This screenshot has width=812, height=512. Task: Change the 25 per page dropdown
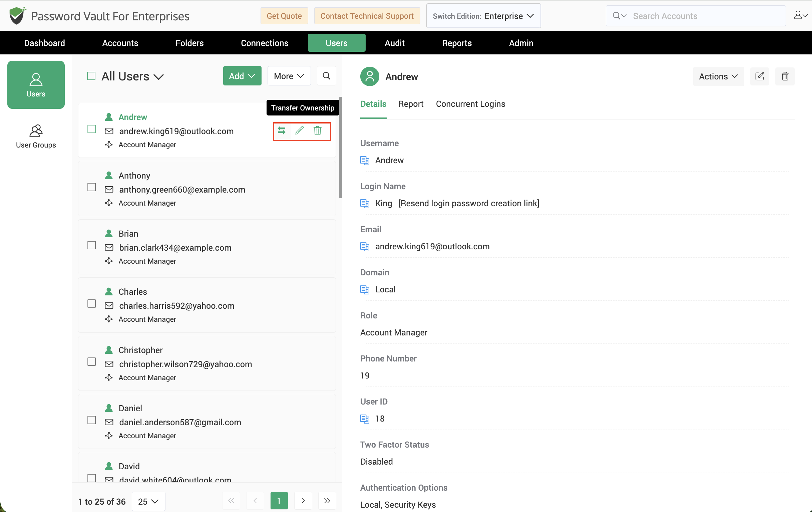coord(148,501)
